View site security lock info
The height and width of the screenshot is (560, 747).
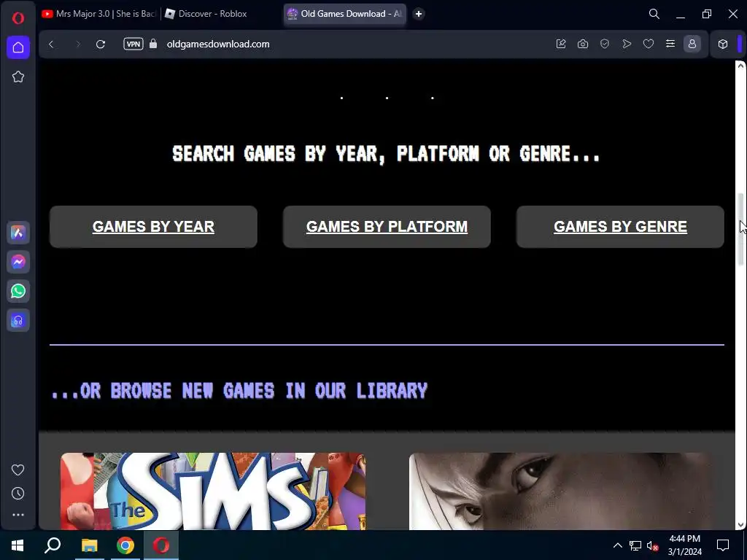coord(153,44)
